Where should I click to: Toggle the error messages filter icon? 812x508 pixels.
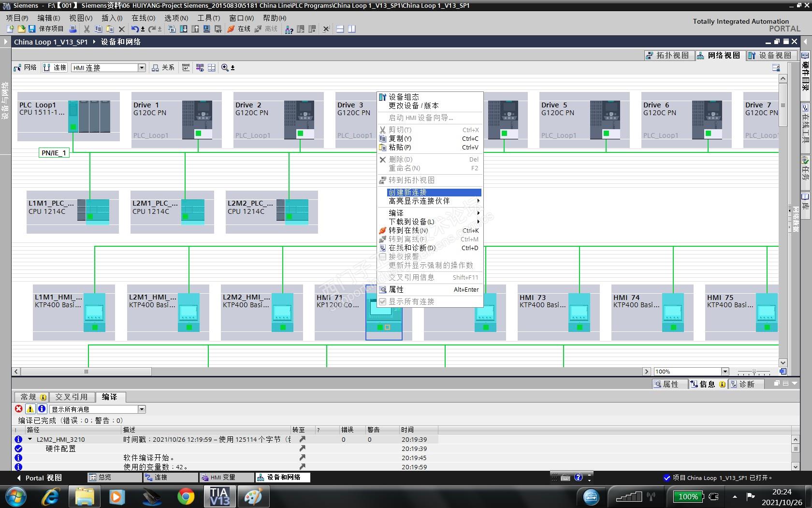tap(19, 409)
